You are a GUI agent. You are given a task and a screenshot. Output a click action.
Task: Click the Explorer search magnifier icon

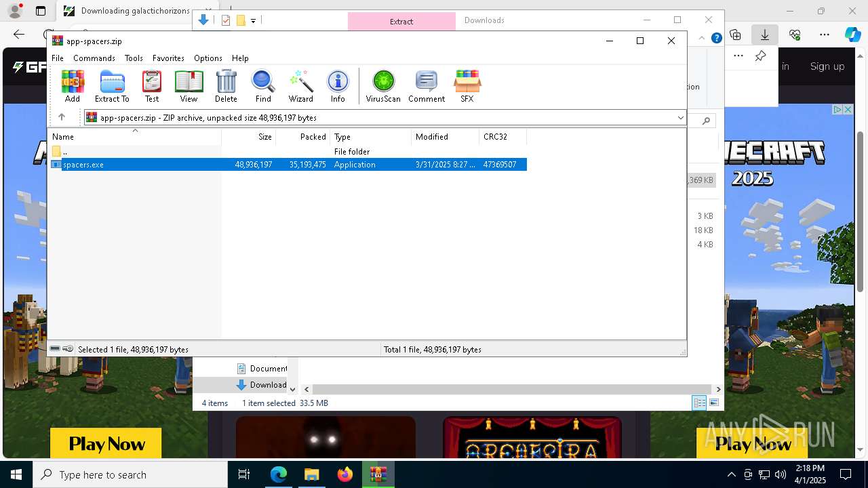click(707, 121)
